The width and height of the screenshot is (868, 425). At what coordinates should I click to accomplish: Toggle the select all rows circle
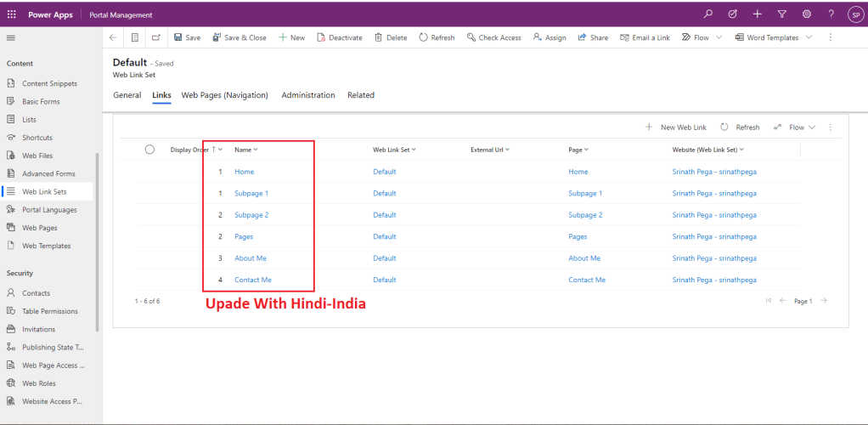click(x=149, y=150)
